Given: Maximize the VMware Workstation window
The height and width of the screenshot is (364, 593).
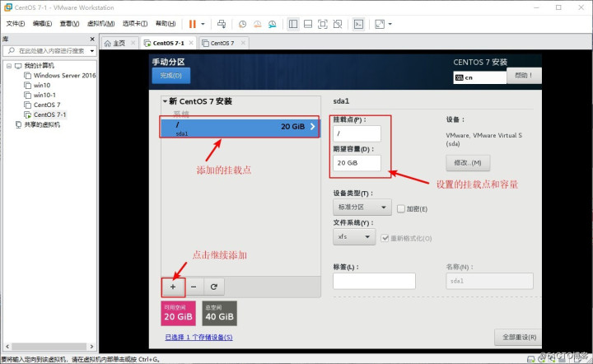Looking at the screenshot, I should (x=558, y=7).
